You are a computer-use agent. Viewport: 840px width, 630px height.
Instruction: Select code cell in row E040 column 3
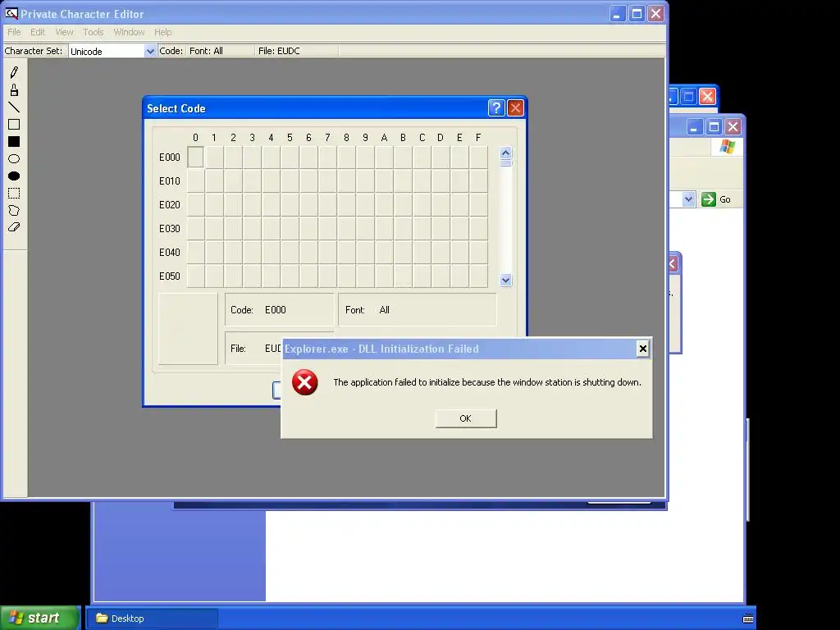click(x=252, y=252)
